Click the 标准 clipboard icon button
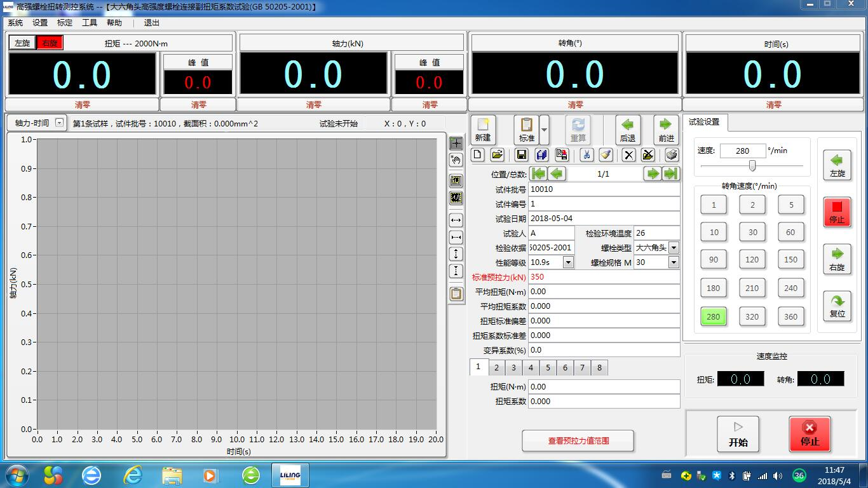868x488 pixels. pos(526,130)
